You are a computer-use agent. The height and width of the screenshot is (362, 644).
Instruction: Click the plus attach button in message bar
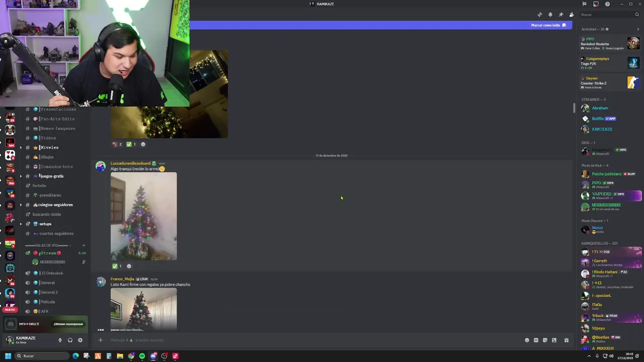tap(100, 340)
